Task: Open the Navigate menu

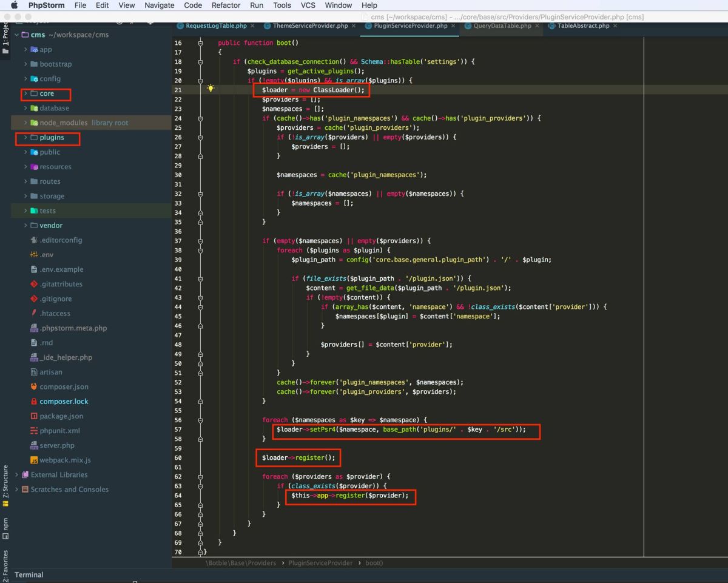Action: [160, 5]
